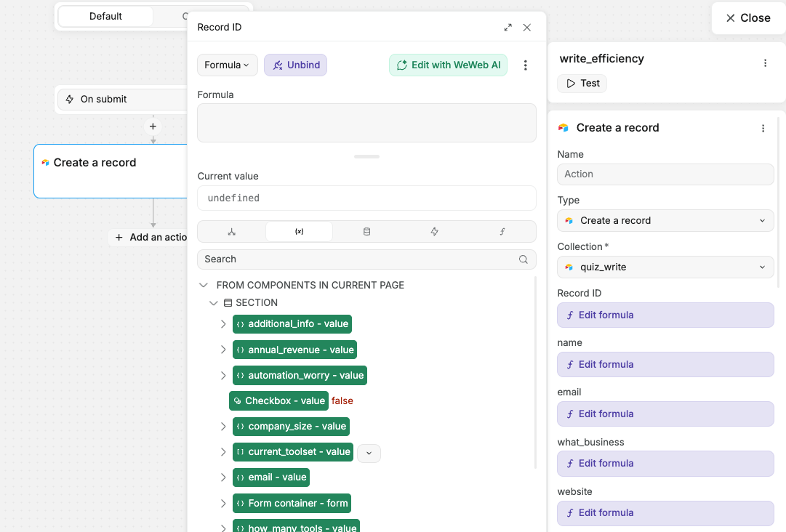Open the Collection quiz_write dropdown
Viewport: 786px width, 532px height.
pyautogui.click(x=665, y=267)
